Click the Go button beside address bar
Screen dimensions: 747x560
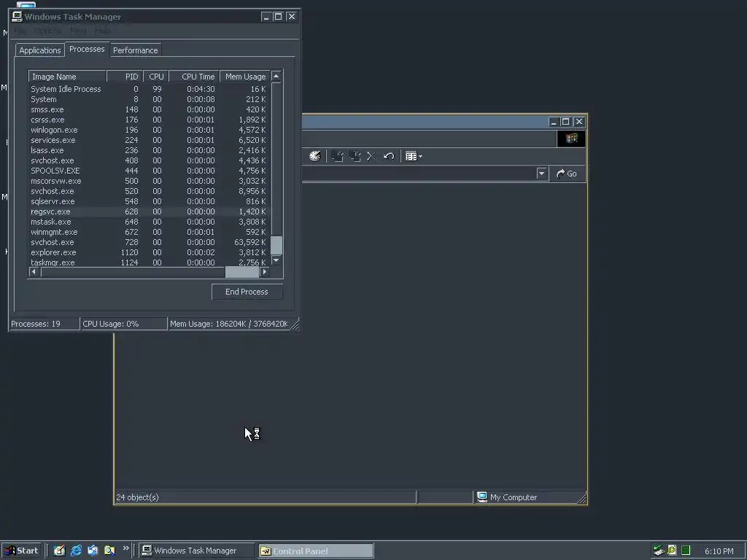[566, 174]
